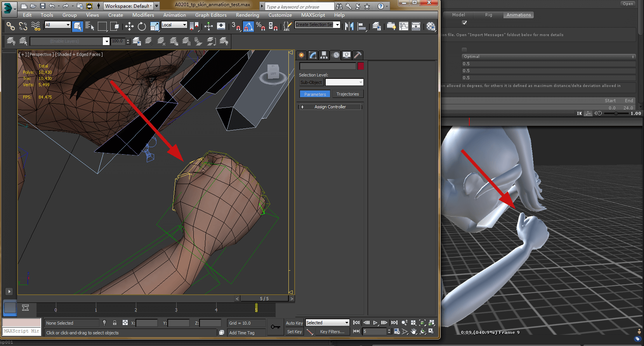Image resolution: width=644 pixels, height=346 pixels.
Task: Toggle the Angle Snap button
Action: pyautogui.click(x=248, y=26)
